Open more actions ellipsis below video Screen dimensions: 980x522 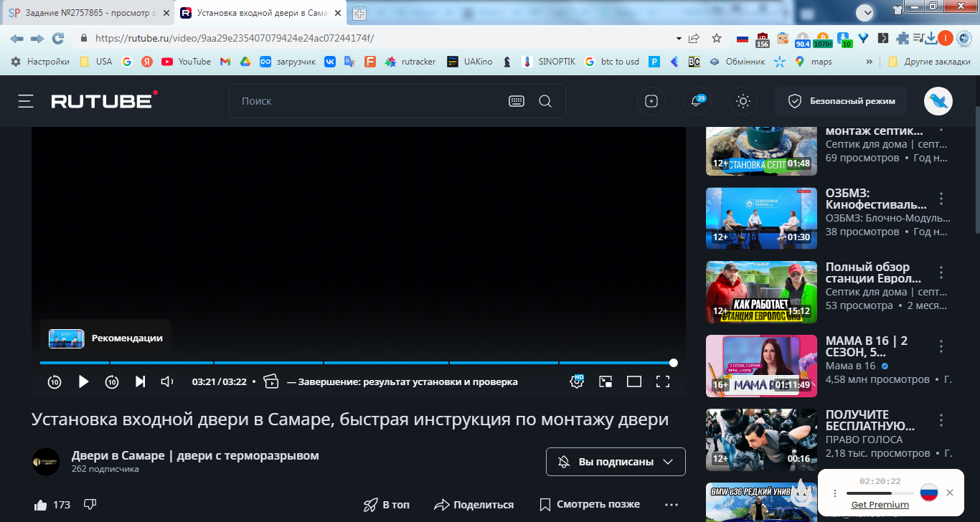[x=672, y=505]
